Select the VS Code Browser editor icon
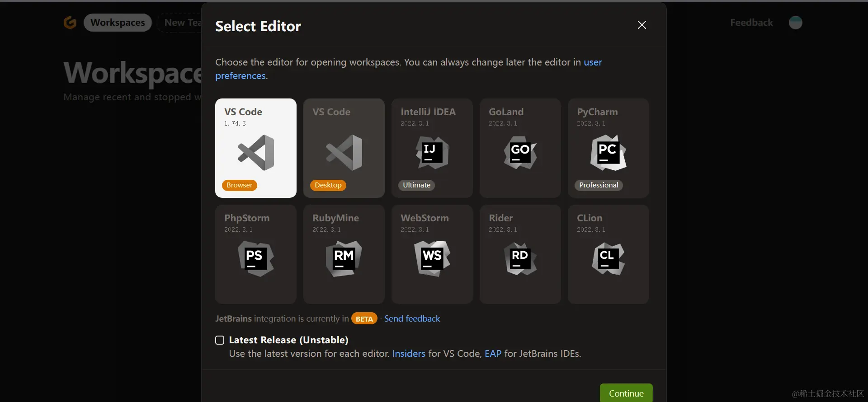 click(x=256, y=153)
